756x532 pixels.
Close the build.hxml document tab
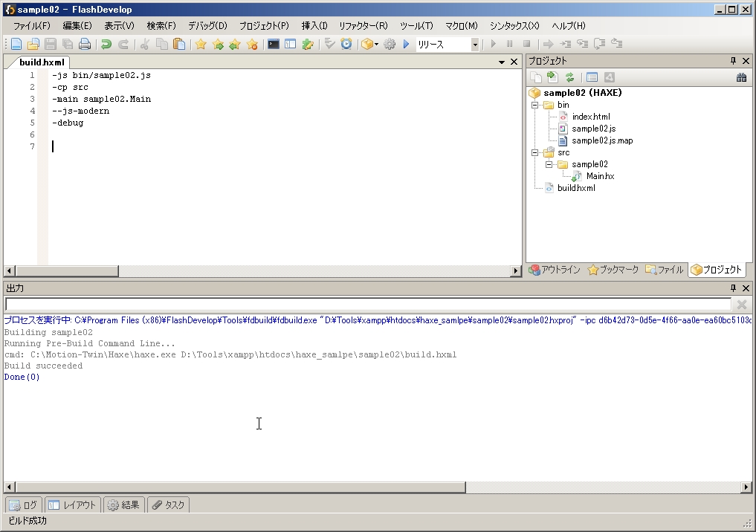point(514,62)
